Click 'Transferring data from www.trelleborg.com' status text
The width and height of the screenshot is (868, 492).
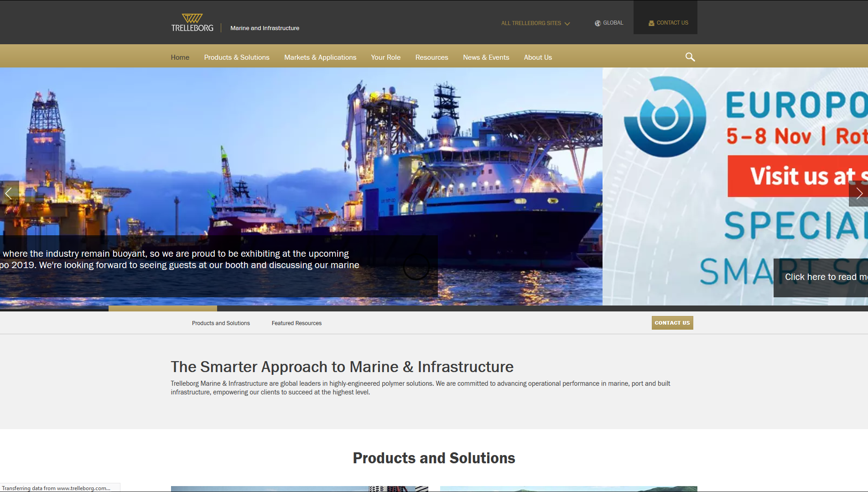pos(56,488)
